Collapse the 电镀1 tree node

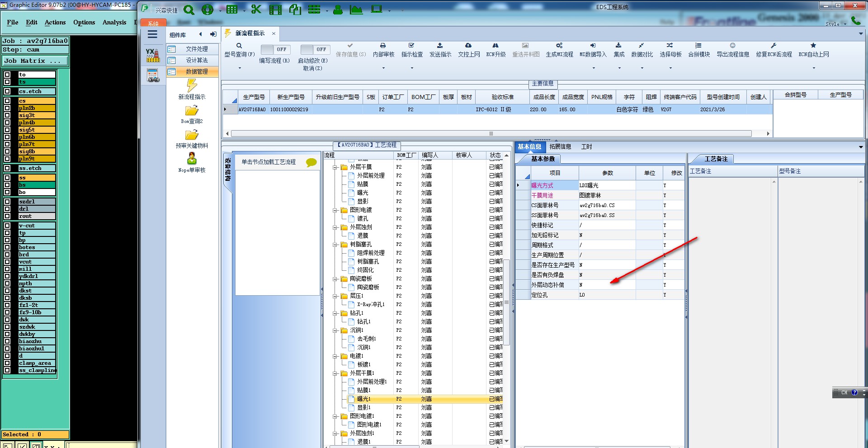(335, 356)
